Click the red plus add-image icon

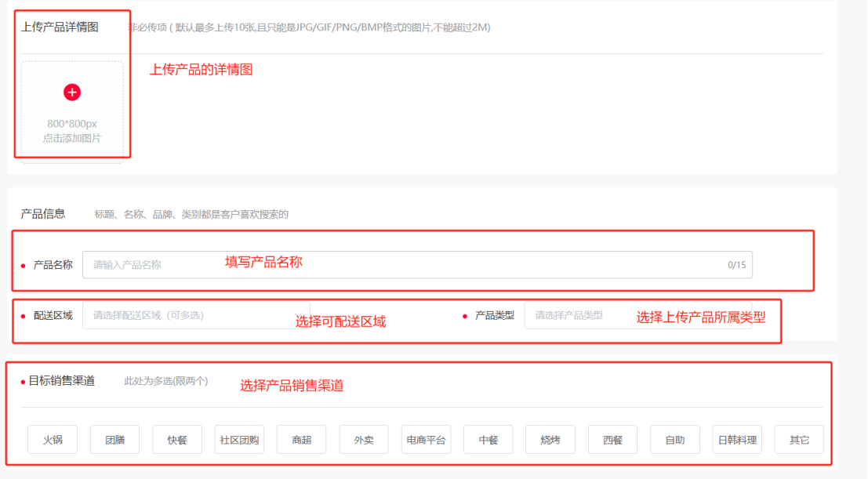point(72,93)
